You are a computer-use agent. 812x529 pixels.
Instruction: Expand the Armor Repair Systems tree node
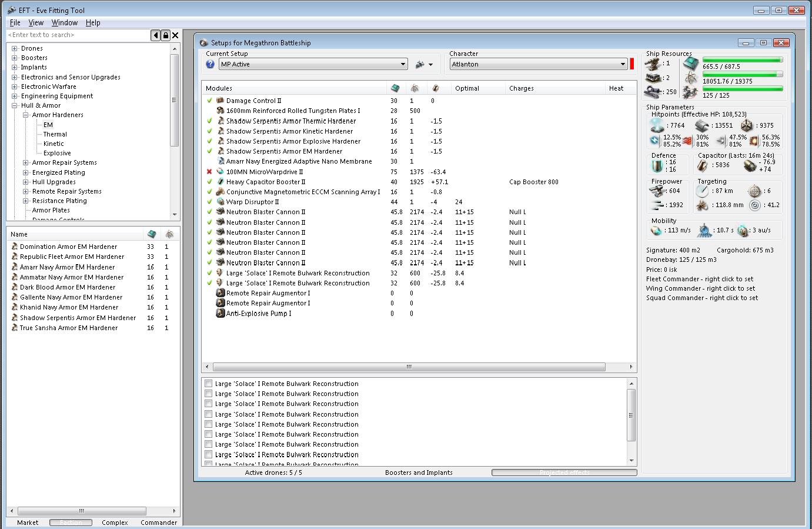click(26, 162)
